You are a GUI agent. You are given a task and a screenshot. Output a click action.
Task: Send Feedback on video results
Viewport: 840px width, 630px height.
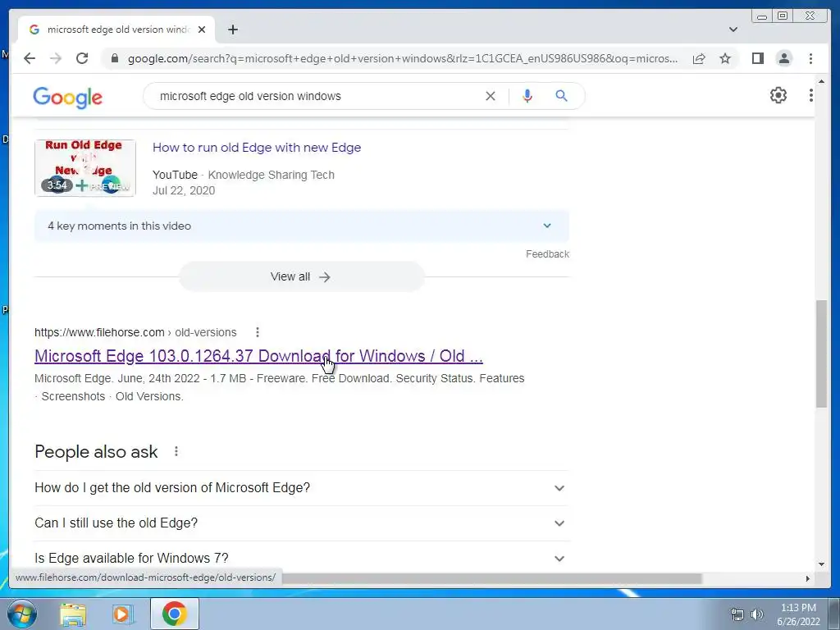pyautogui.click(x=547, y=254)
